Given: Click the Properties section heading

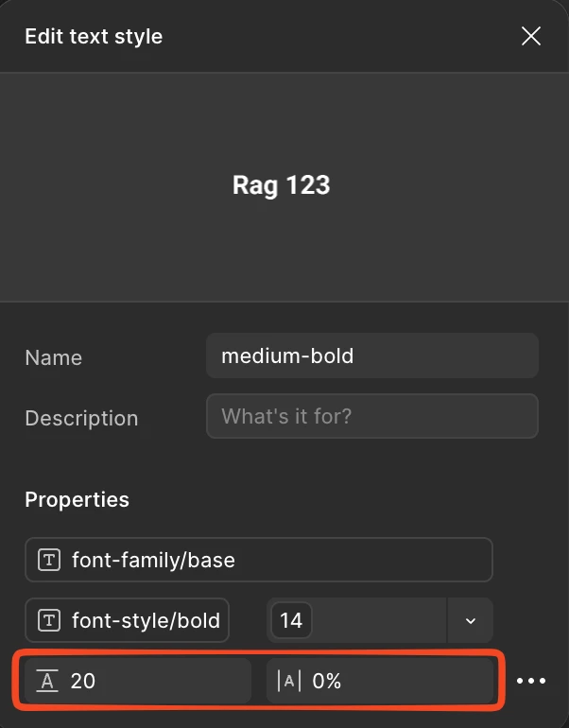Looking at the screenshot, I should (78, 499).
